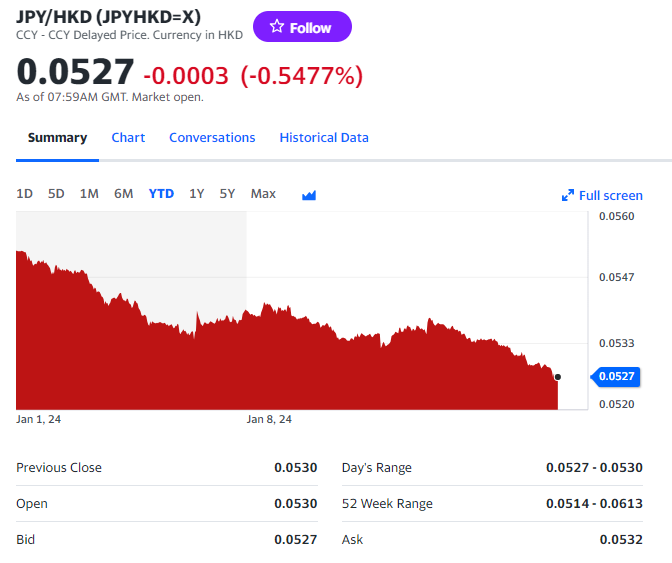Click the mountain chart type icon
This screenshot has height=563, width=672.
coord(309,195)
